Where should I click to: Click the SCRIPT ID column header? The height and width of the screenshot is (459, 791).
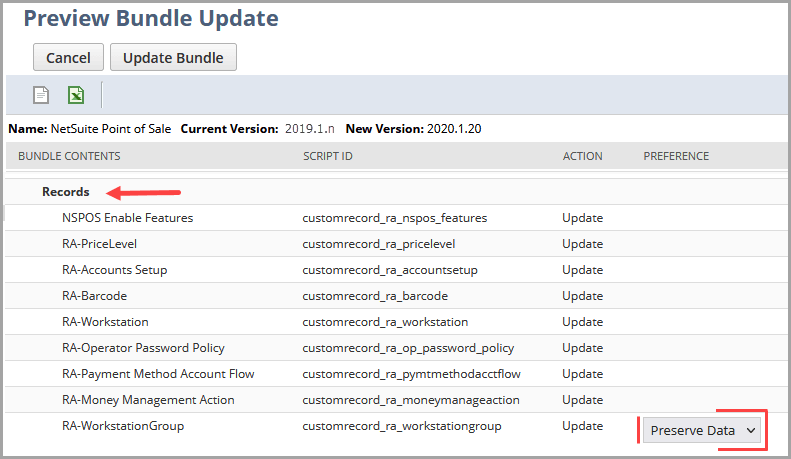click(x=327, y=156)
